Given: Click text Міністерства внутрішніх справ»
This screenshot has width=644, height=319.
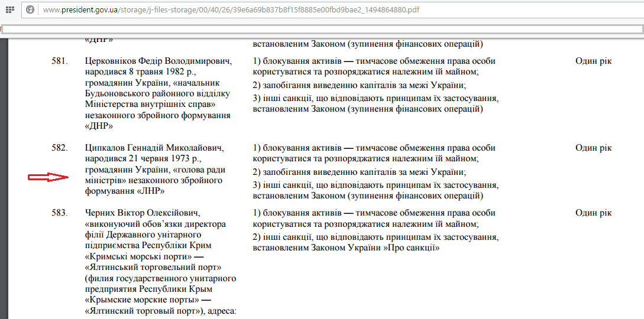Looking at the screenshot, I should (150, 105).
